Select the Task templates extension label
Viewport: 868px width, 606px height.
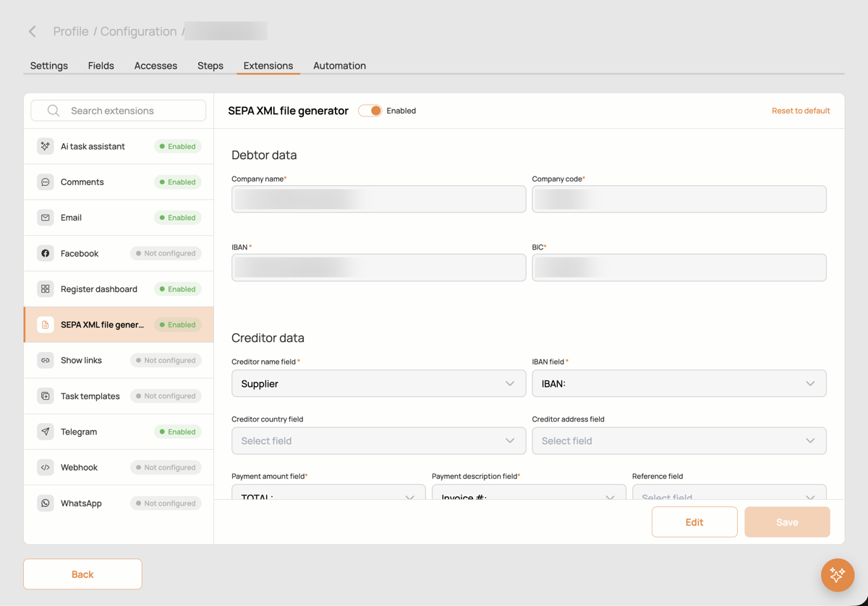(90, 396)
